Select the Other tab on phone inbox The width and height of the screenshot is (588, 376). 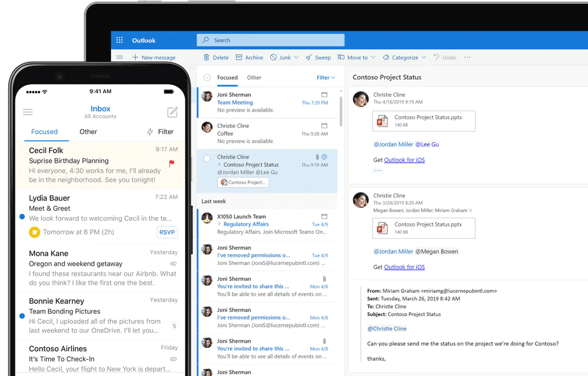(x=88, y=132)
